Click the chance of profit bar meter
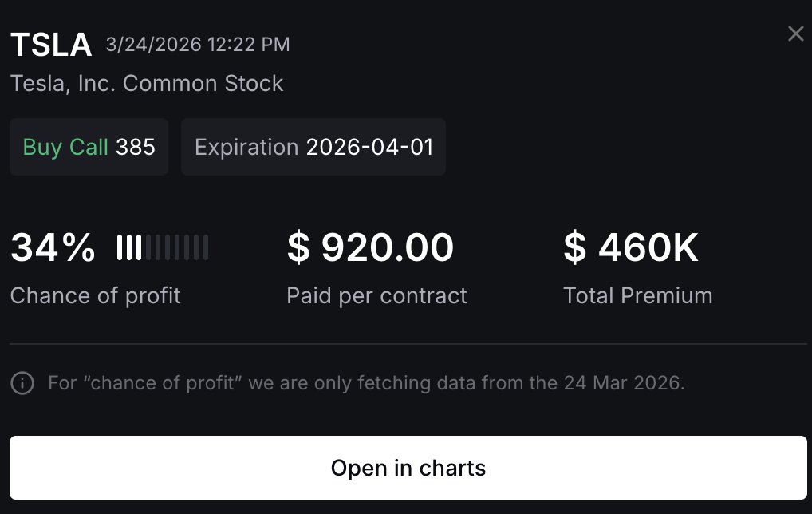Image resolution: width=812 pixels, height=514 pixels. point(163,247)
